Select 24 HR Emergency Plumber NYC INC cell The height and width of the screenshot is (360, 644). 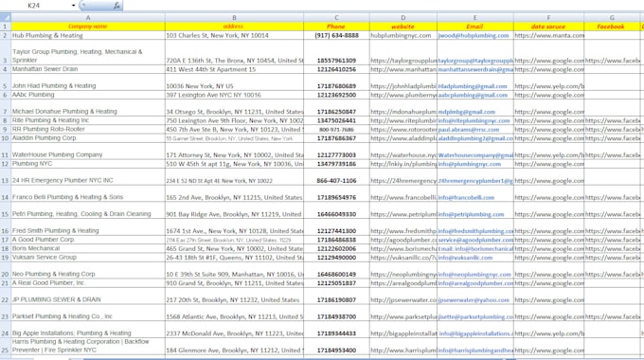(x=88, y=176)
